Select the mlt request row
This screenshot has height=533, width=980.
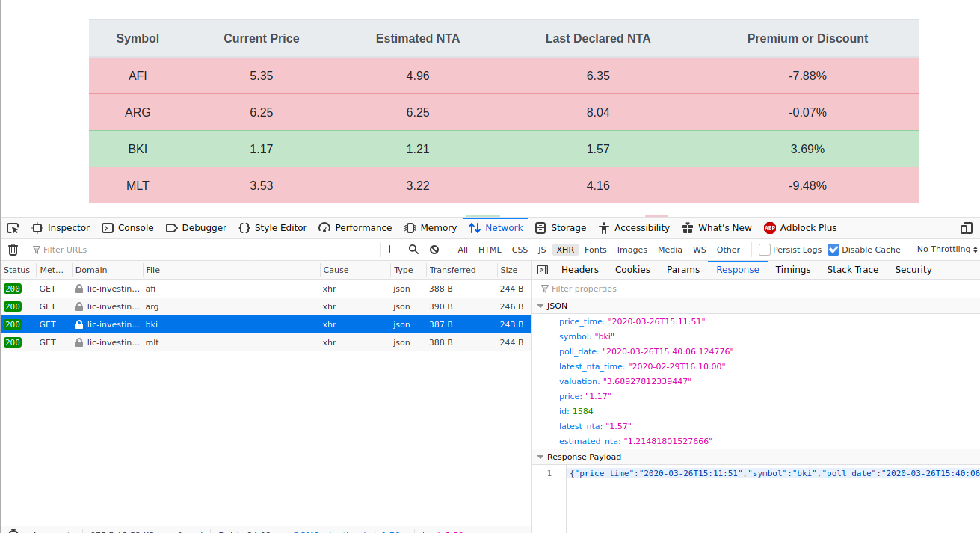[x=224, y=342]
